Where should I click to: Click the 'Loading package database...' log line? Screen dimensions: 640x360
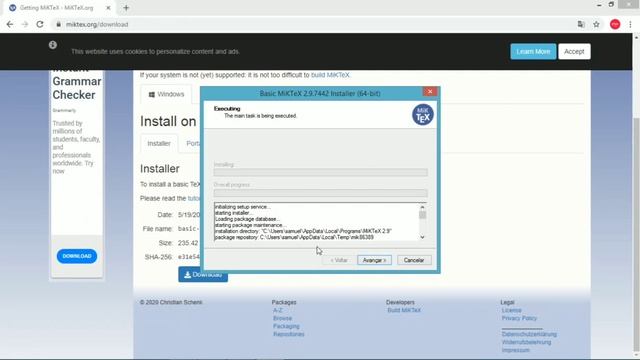point(247,219)
